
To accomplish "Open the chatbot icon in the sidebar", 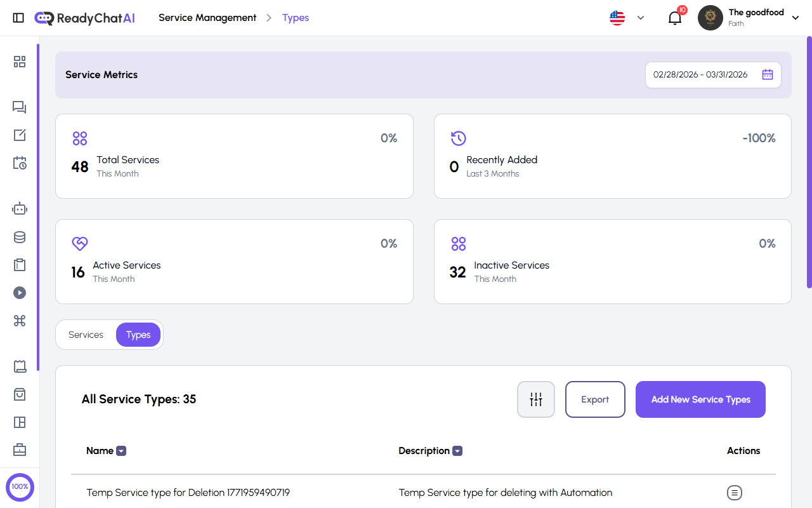I will click(x=19, y=208).
